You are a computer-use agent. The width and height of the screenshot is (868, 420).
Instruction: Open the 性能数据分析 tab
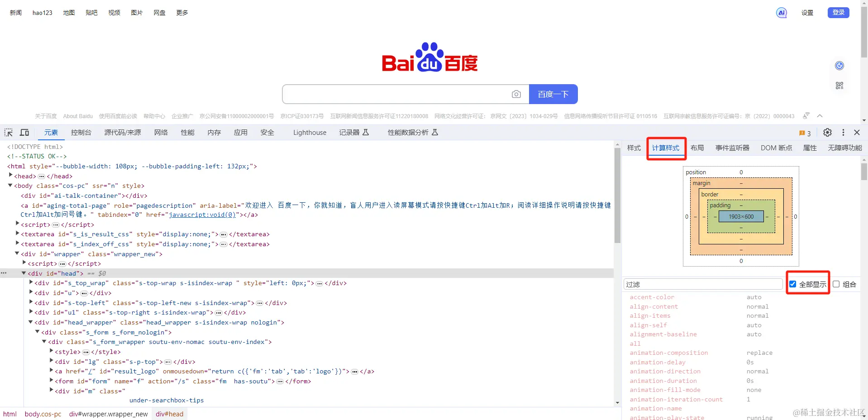pos(413,133)
